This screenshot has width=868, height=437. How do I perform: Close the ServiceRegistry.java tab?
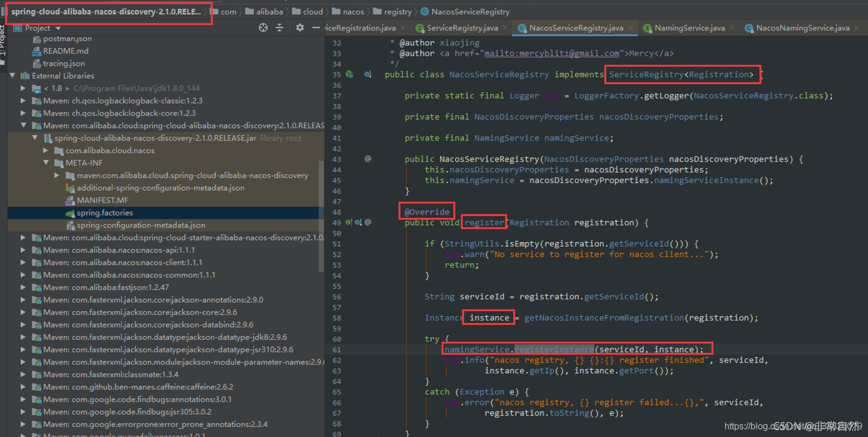click(x=505, y=28)
